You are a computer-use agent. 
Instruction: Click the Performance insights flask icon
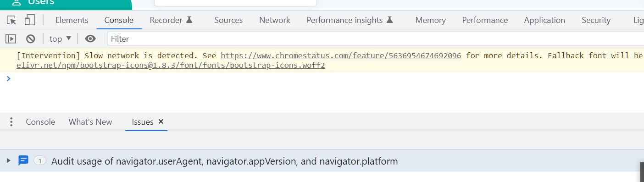(x=389, y=20)
